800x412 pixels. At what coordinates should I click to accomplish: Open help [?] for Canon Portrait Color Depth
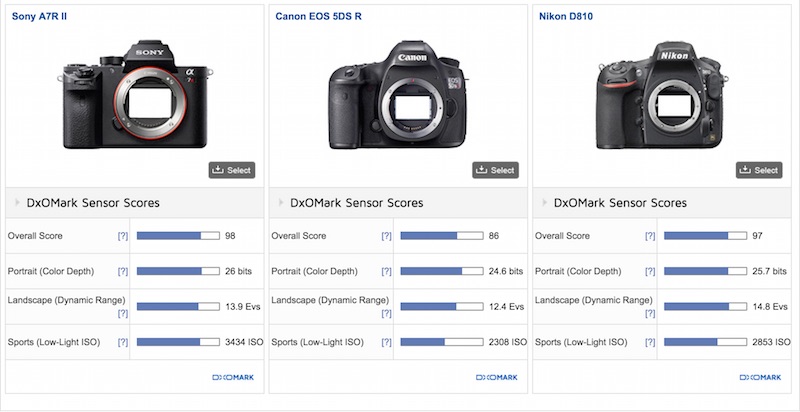pyautogui.click(x=387, y=271)
